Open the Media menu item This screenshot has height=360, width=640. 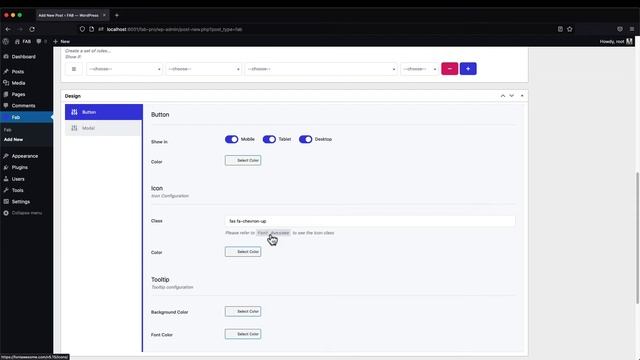click(18, 83)
